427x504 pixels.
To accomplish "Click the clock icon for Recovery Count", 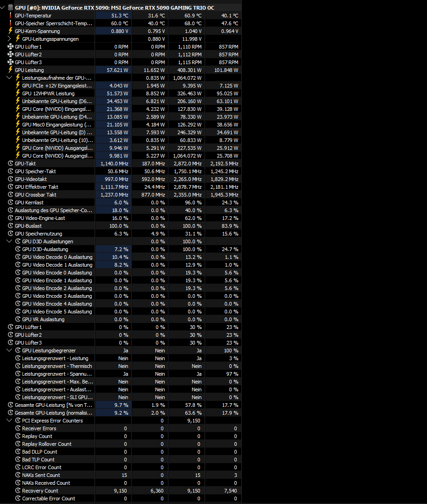I will pos(18,491).
